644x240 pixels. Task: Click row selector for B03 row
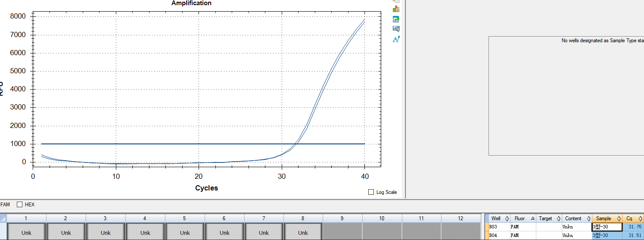487,227
